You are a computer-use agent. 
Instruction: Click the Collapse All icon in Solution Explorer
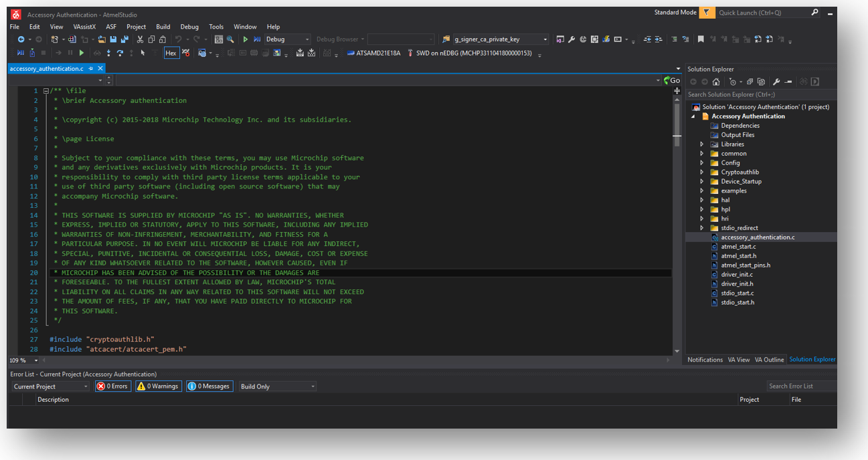click(x=750, y=82)
